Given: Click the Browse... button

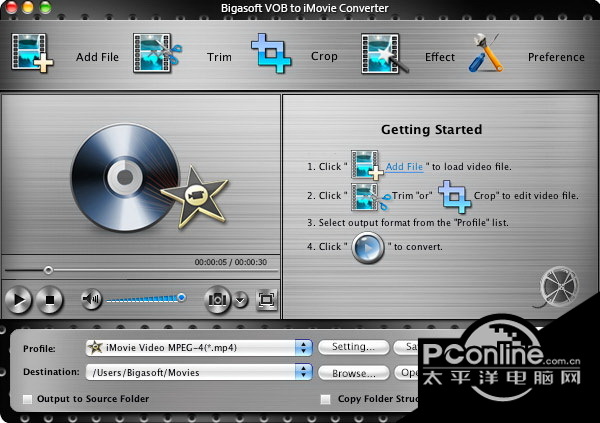Looking at the screenshot, I should point(353,372).
